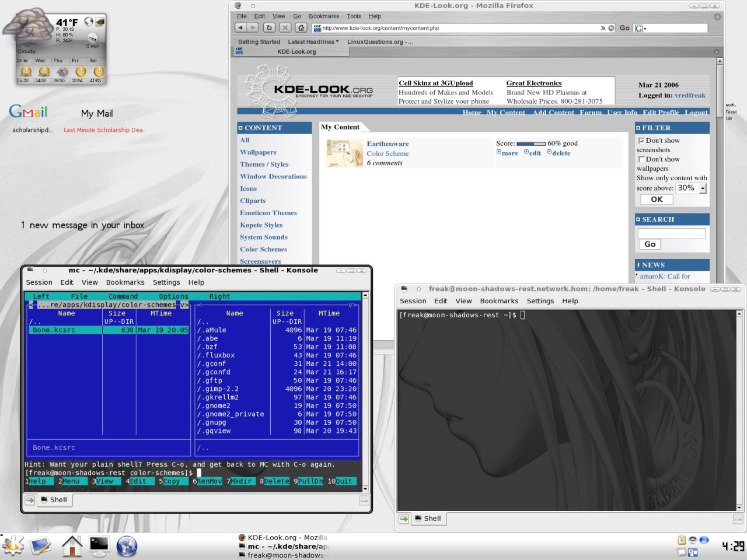Image resolution: width=747 pixels, height=560 pixels.
Task: Select the /.gimp-2.2 directory in right panel
Action: 276,389
